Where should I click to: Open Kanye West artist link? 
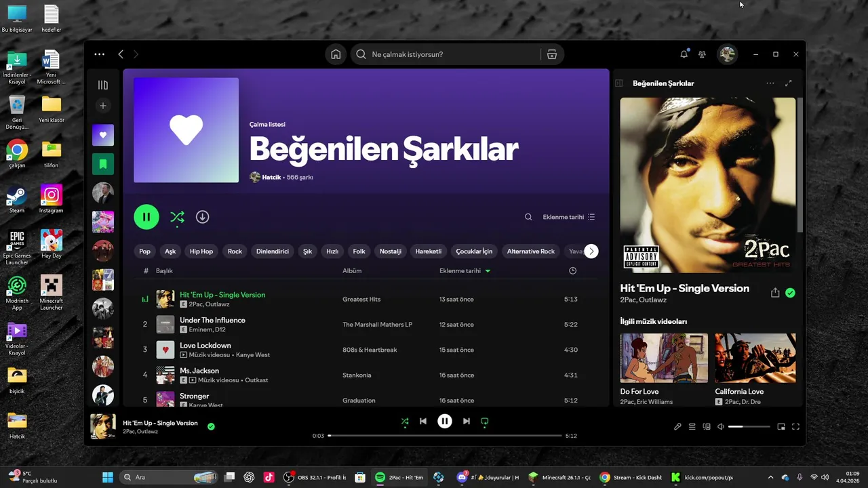(x=253, y=354)
